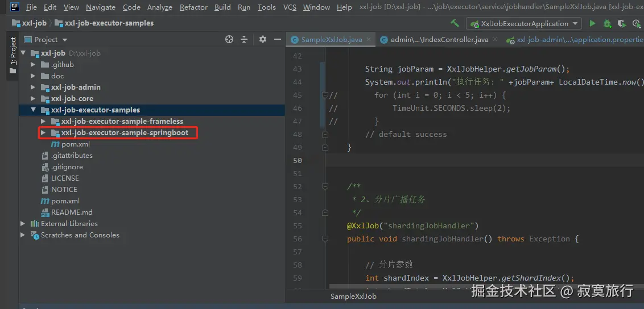Close the SampleXxlJob.java tab
This screenshot has width=644, height=309.
pos(369,39)
